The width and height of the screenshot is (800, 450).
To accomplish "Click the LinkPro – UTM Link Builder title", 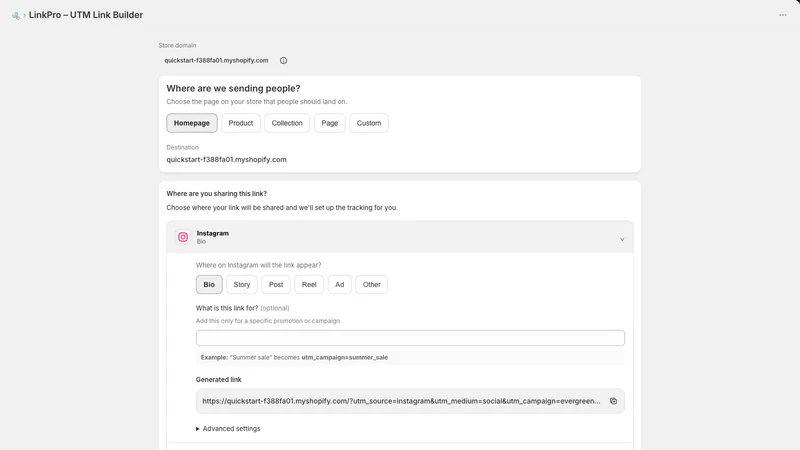I will [x=86, y=15].
